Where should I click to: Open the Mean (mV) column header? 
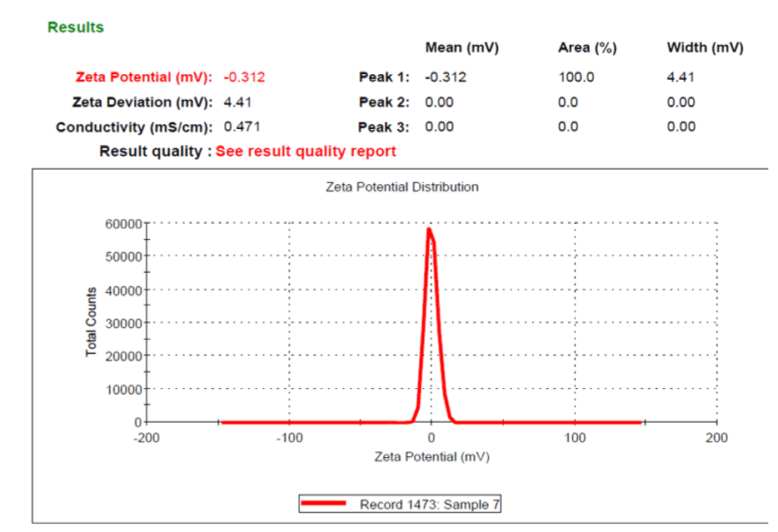click(x=462, y=47)
